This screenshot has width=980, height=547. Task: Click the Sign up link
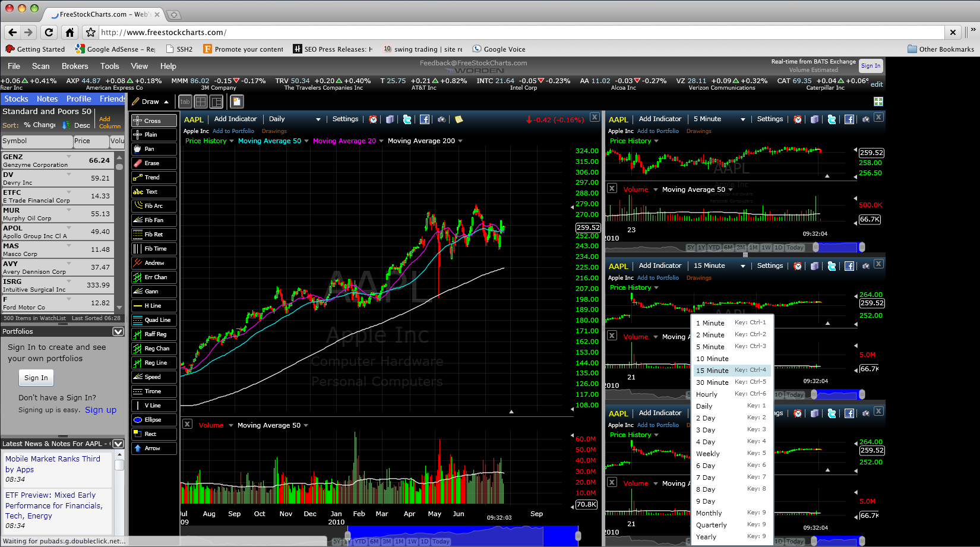pyautogui.click(x=100, y=410)
